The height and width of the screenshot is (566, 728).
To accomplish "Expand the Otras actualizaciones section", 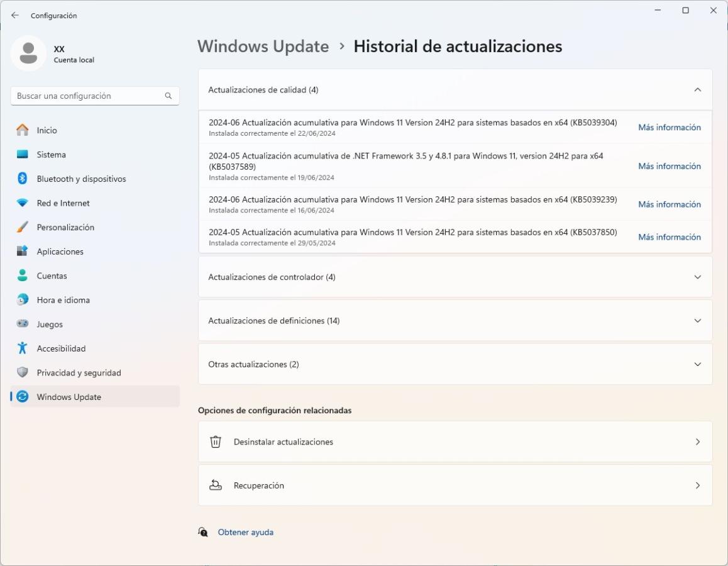I will (x=697, y=364).
